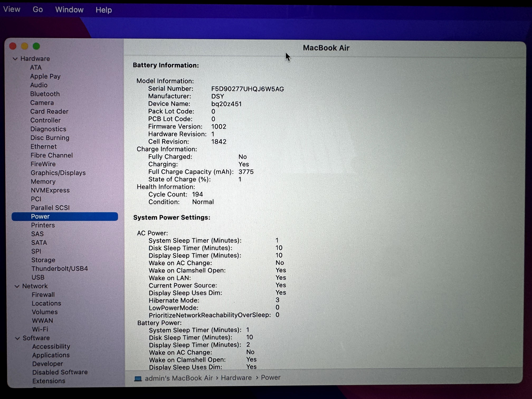532x399 pixels.
Task: Open the Help menu
Action: pos(104,10)
